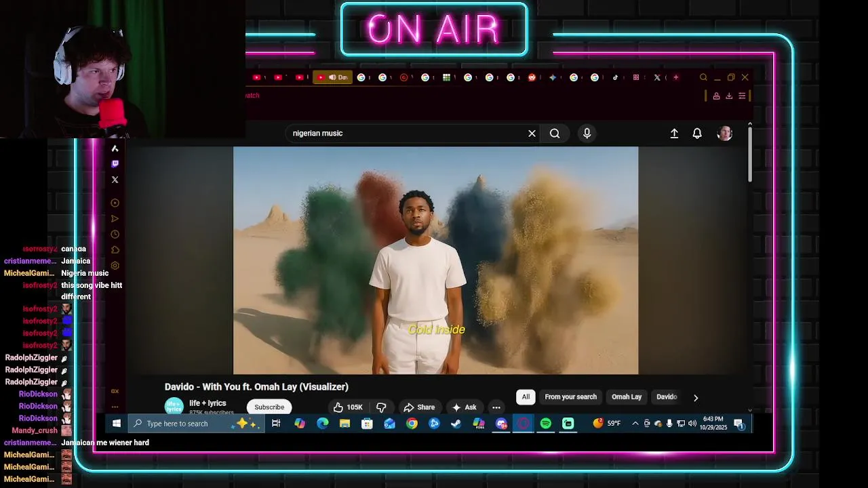868x488 pixels.
Task: Open more actions menu beside Ask
Action: coord(496,407)
